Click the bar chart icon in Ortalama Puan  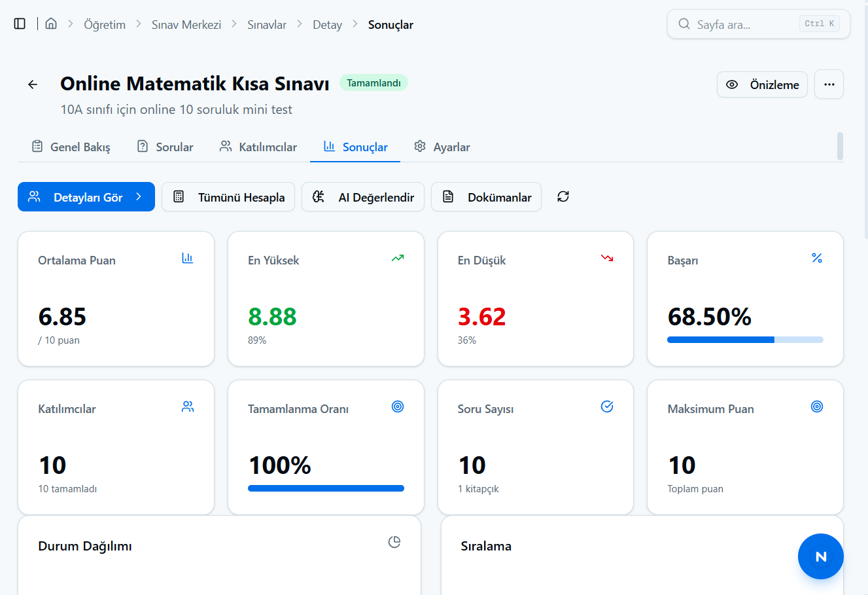pyautogui.click(x=188, y=258)
